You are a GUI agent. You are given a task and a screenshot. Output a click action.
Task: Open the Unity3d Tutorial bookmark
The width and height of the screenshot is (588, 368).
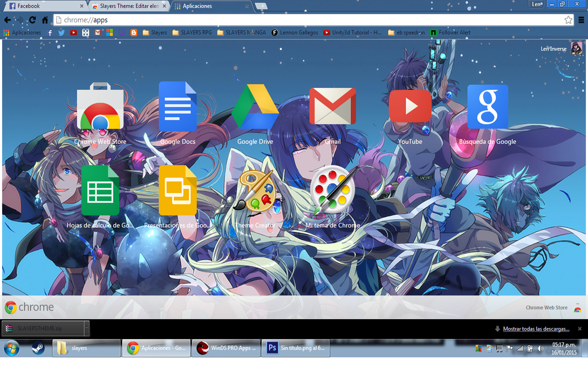[x=352, y=33]
